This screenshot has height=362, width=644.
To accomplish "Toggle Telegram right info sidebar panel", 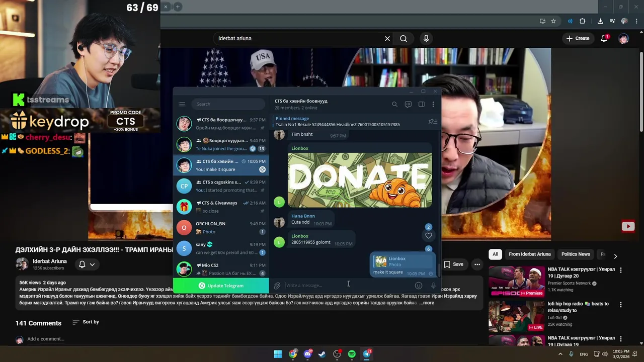I will pos(422,104).
